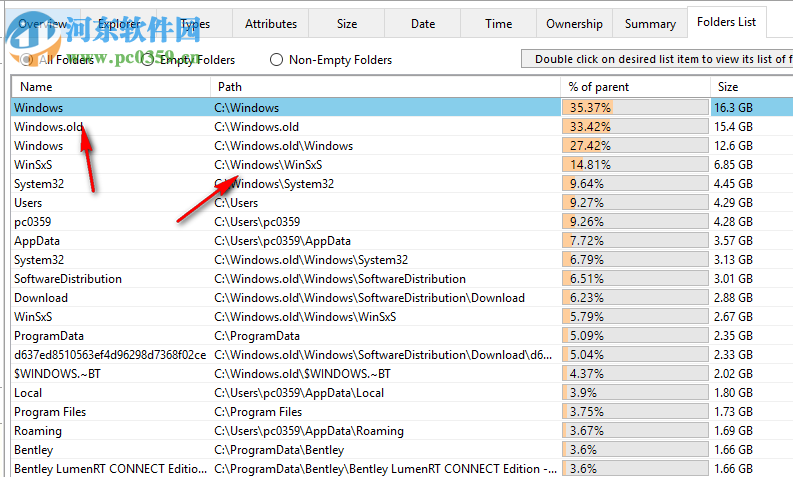Open the Summary tab
The width and height of the screenshot is (793, 477).
pyautogui.click(x=650, y=24)
